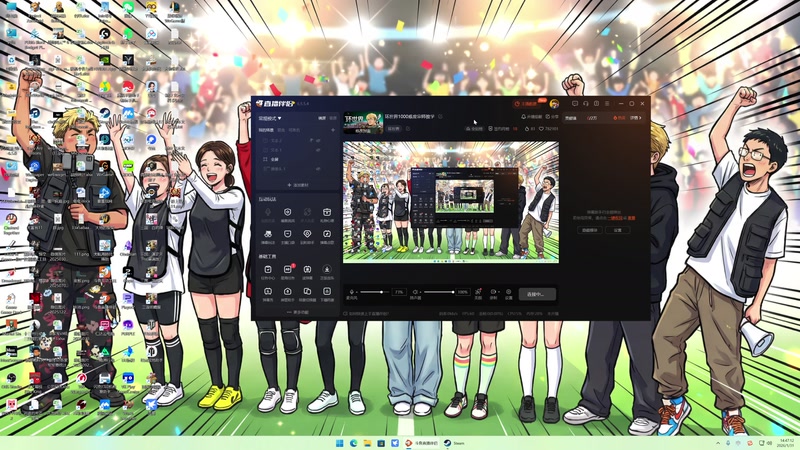The width and height of the screenshot is (800, 450).
Task: Click the orange timer button with New badge
Action: (x=529, y=104)
